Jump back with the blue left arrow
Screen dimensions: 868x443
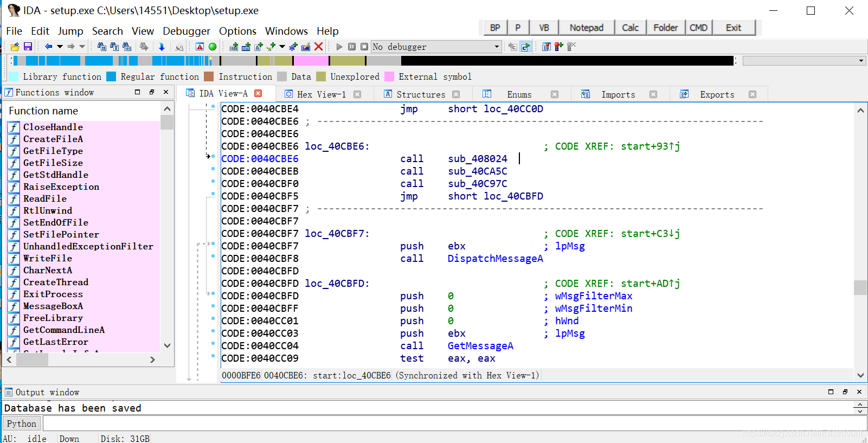click(48, 47)
